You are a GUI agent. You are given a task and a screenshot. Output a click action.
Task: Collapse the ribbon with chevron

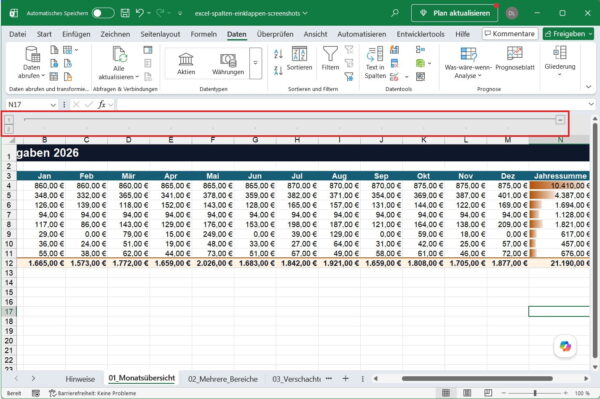(588, 87)
